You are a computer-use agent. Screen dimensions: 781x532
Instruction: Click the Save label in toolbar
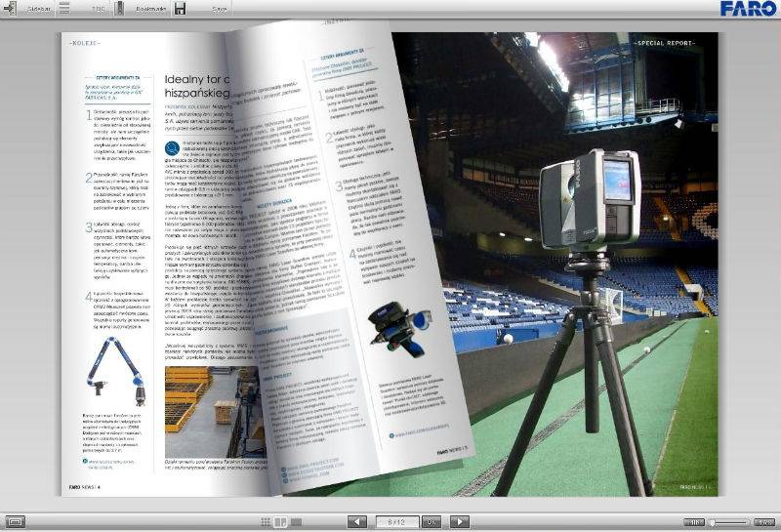219,8
